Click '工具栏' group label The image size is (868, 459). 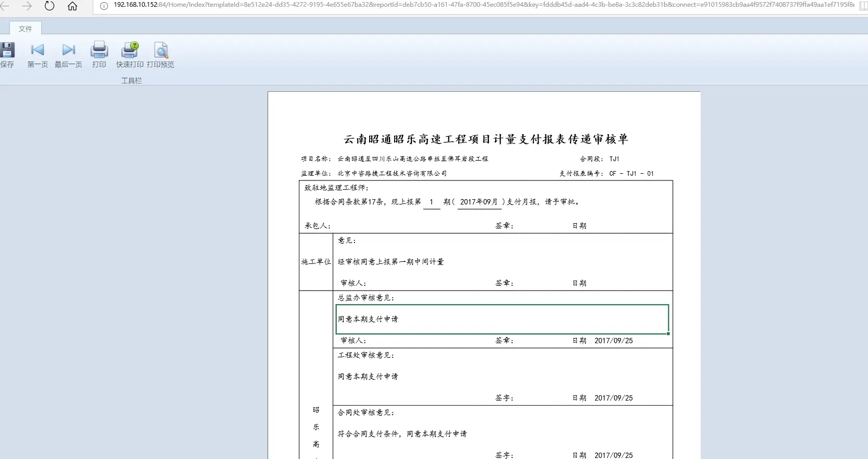click(131, 81)
